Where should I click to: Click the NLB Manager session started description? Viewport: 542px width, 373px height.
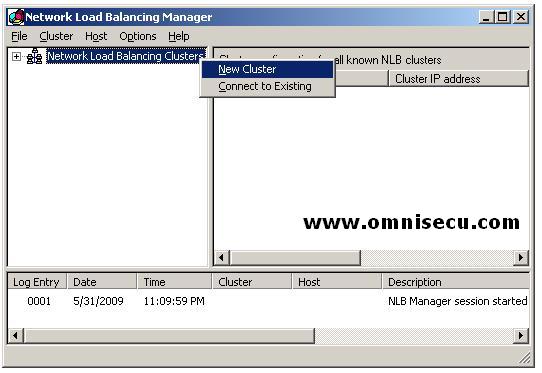[457, 301]
